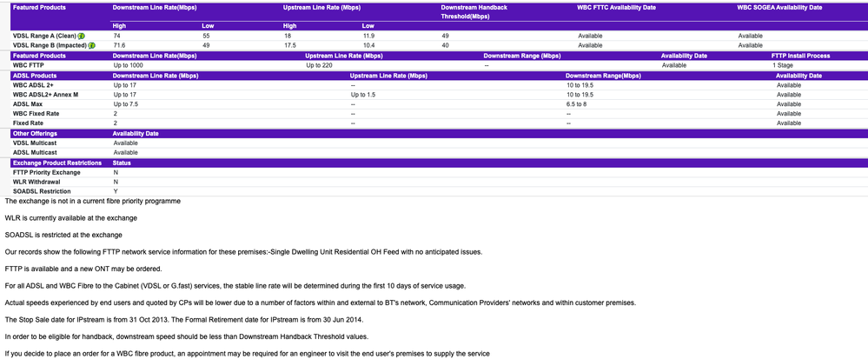Select the VDSL Multicast row label
868x359 pixels.
click(x=34, y=143)
